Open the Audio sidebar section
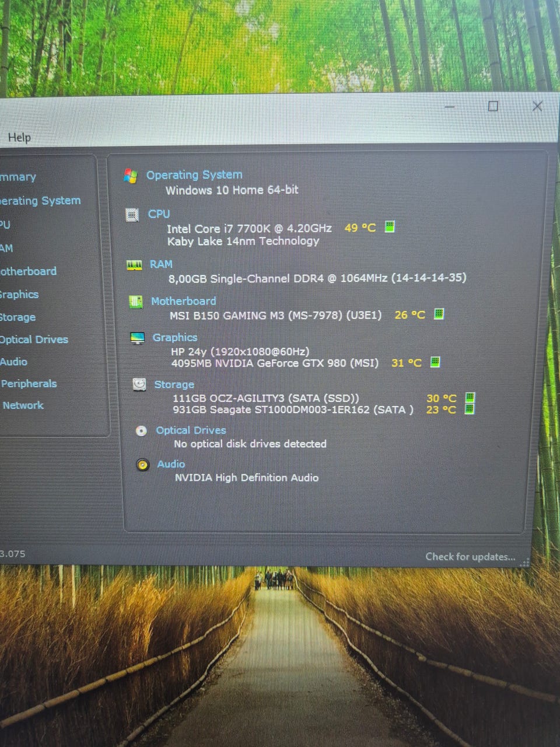The height and width of the screenshot is (747, 560). pyautogui.click(x=14, y=362)
